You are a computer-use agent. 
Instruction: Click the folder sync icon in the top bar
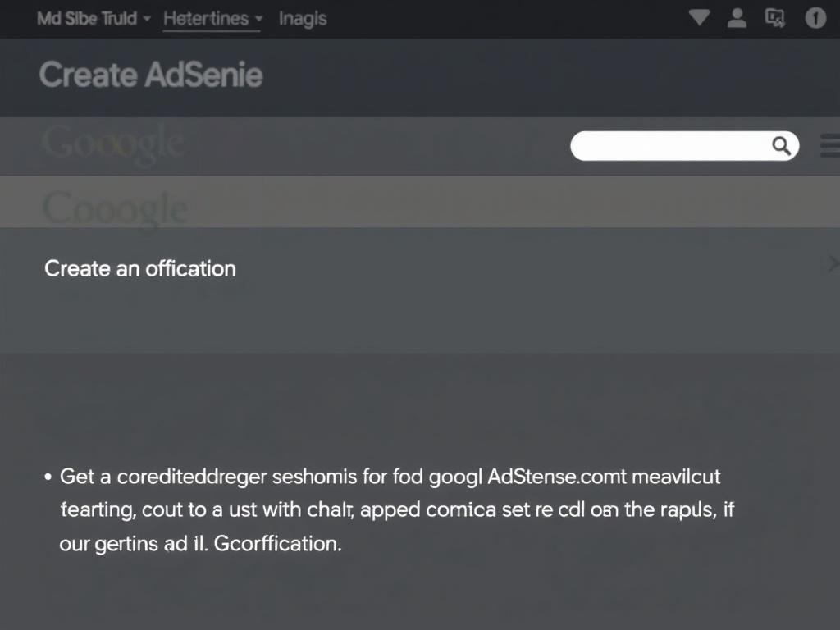tap(775, 18)
